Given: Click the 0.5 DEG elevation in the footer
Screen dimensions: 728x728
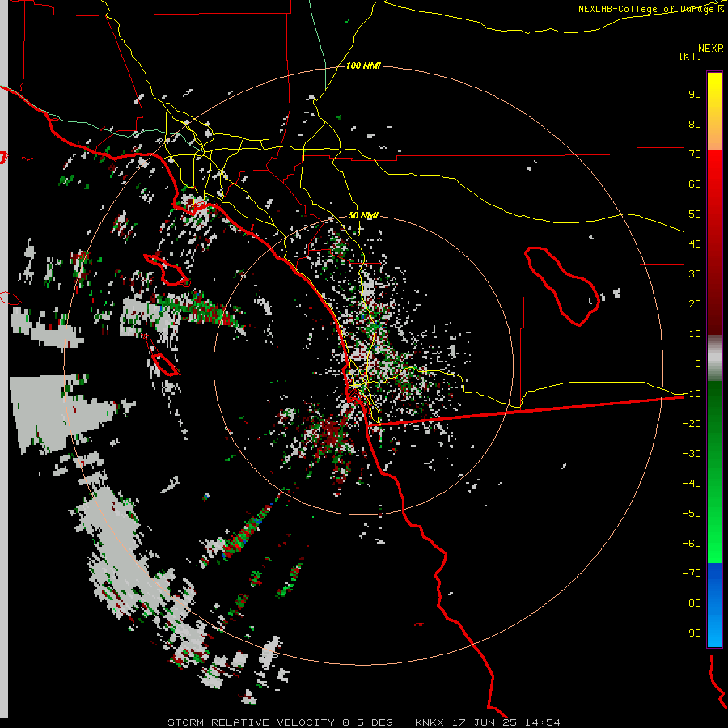Looking at the screenshot, I should click(x=367, y=722).
